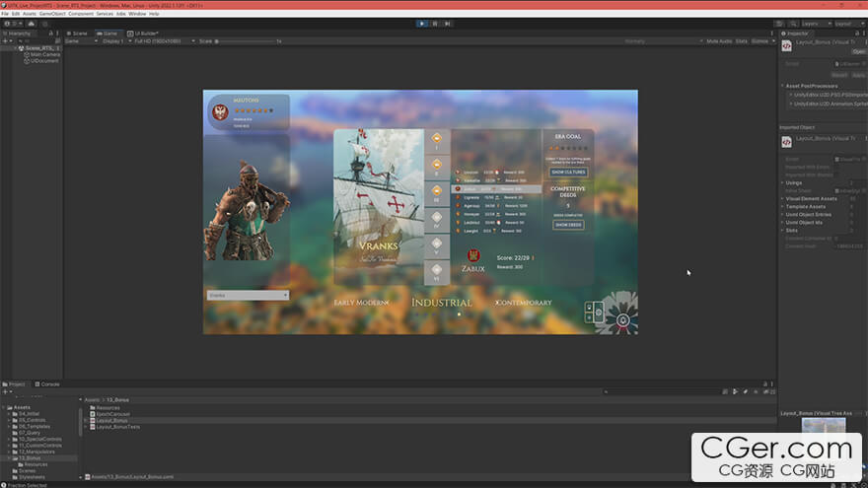Select the EpochCarousel asset

coord(112,414)
